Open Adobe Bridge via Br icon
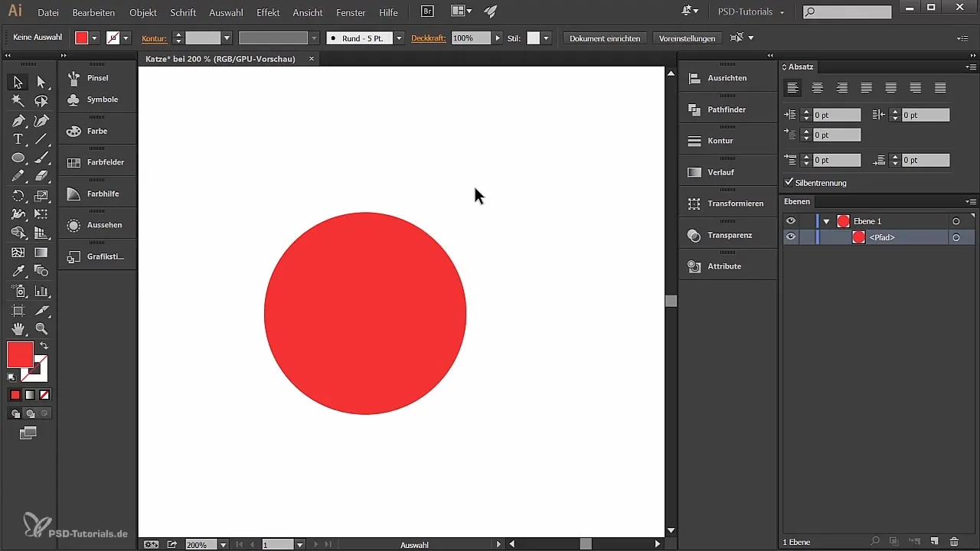The height and width of the screenshot is (551, 980). coord(429,12)
